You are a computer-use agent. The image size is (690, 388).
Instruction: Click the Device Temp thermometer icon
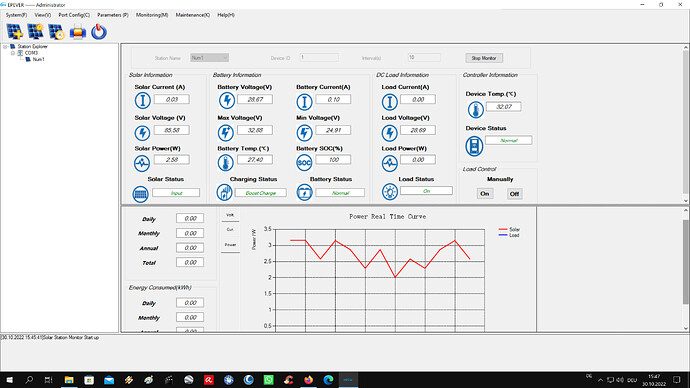click(x=475, y=110)
